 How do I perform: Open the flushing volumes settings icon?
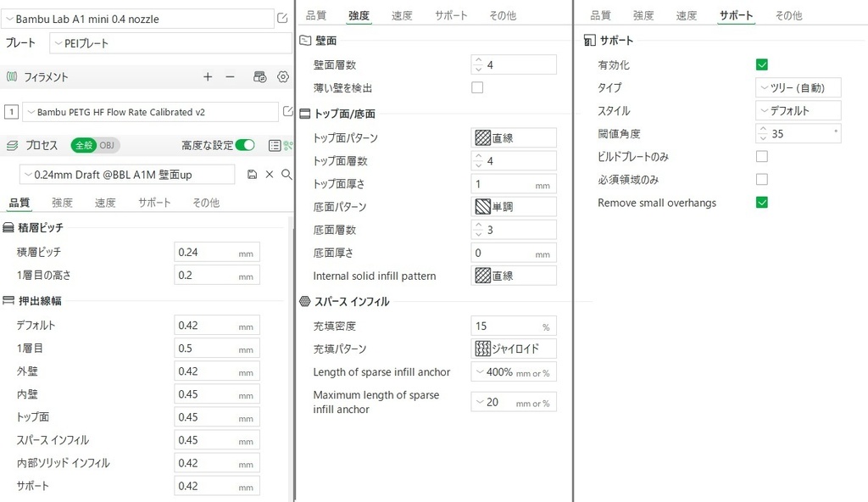[x=259, y=76]
